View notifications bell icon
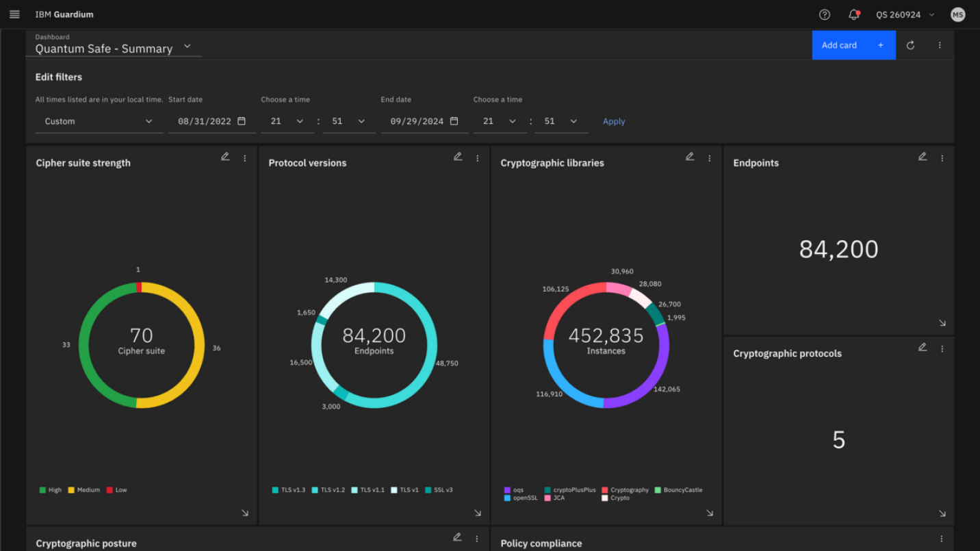This screenshot has height=551, width=980. (x=854, y=14)
